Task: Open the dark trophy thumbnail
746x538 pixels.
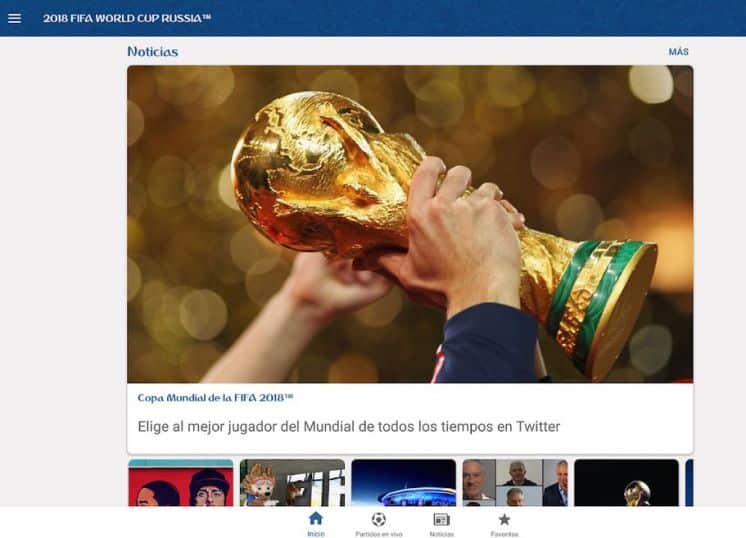Action: (627, 482)
